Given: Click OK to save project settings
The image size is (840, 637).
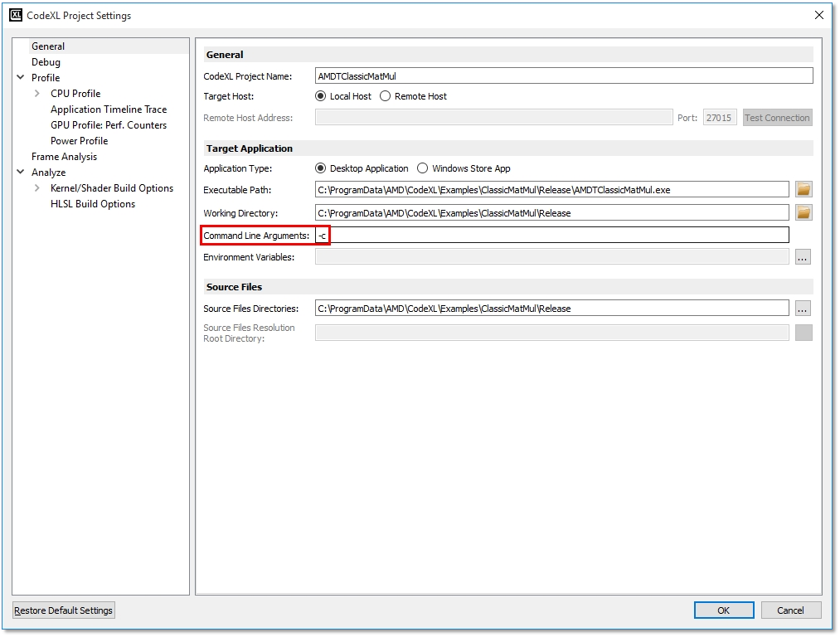Looking at the screenshot, I should pos(724,610).
